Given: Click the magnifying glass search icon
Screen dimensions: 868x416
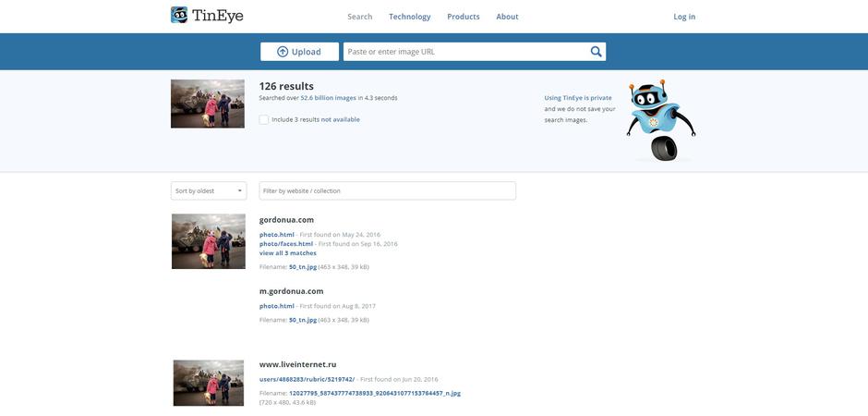Looking at the screenshot, I should tap(596, 52).
